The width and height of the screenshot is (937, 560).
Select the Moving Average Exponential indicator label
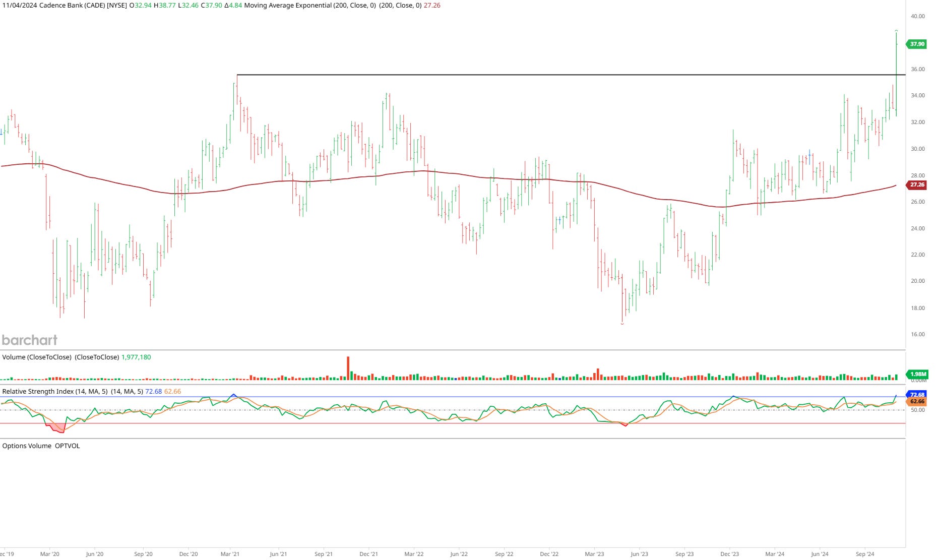pyautogui.click(x=309, y=6)
